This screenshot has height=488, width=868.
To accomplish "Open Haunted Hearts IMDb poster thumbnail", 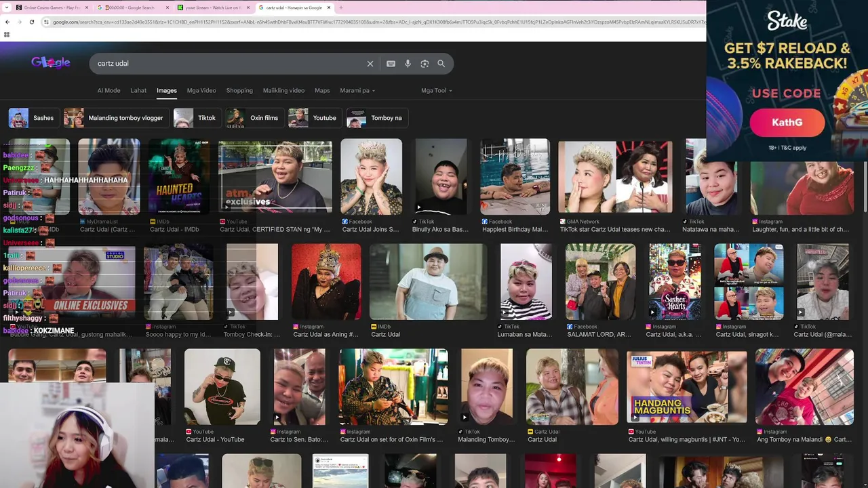I will (x=179, y=176).
